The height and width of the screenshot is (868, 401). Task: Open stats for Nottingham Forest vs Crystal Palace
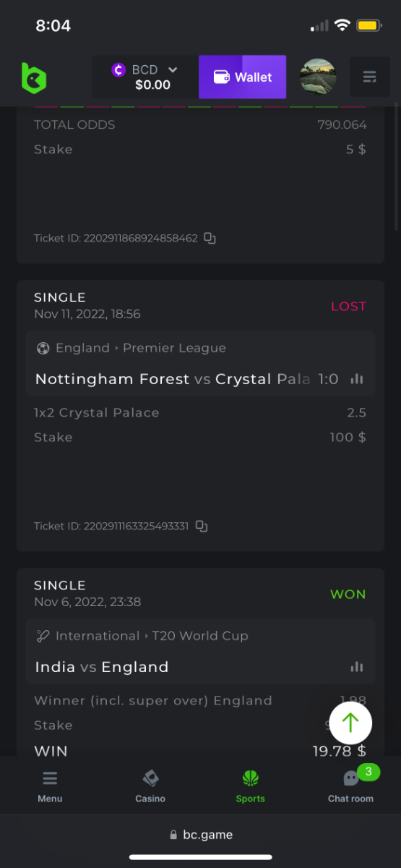pos(356,379)
